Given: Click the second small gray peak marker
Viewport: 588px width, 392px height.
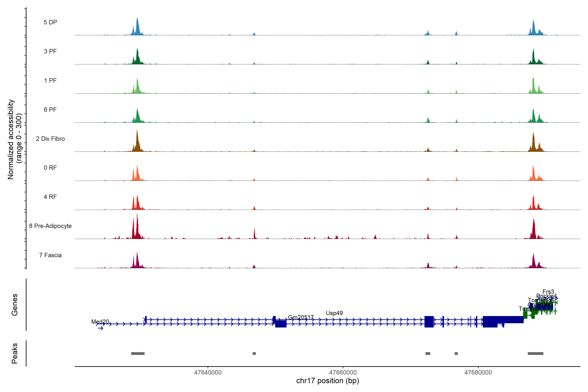Looking at the screenshot, I should click(x=428, y=353).
